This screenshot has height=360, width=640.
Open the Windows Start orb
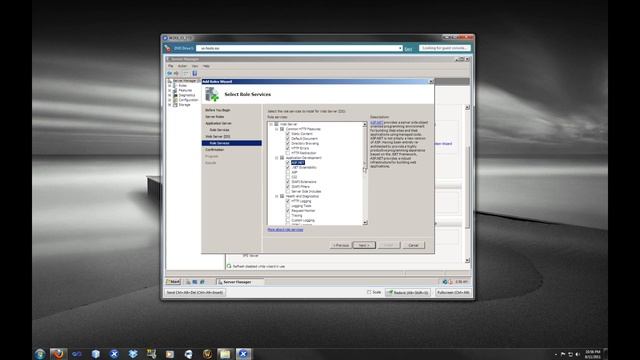[40, 354]
